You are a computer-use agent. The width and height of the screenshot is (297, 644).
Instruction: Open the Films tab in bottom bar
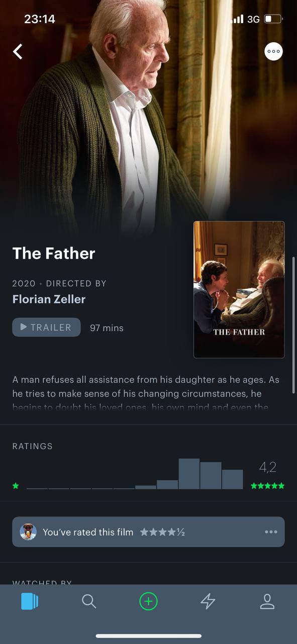click(x=30, y=601)
